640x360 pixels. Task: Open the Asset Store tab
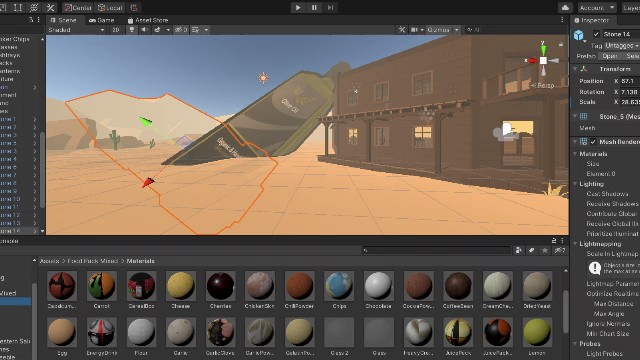148,20
